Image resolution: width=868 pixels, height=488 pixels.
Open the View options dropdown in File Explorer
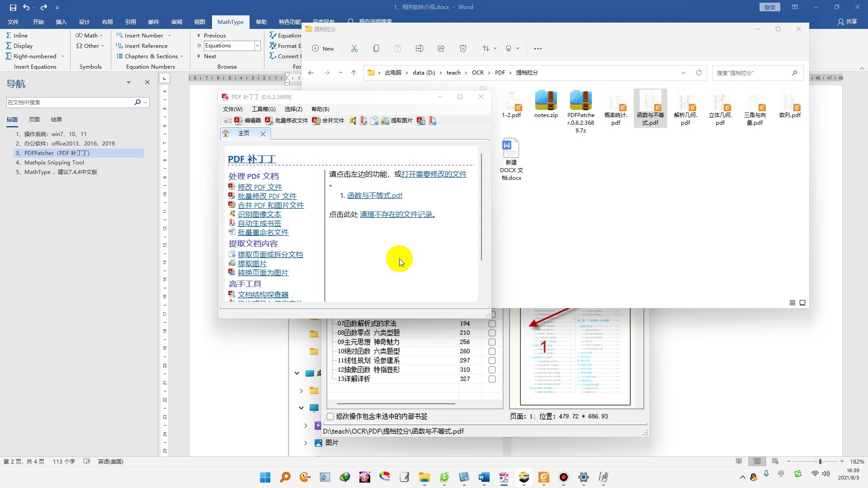(x=512, y=48)
